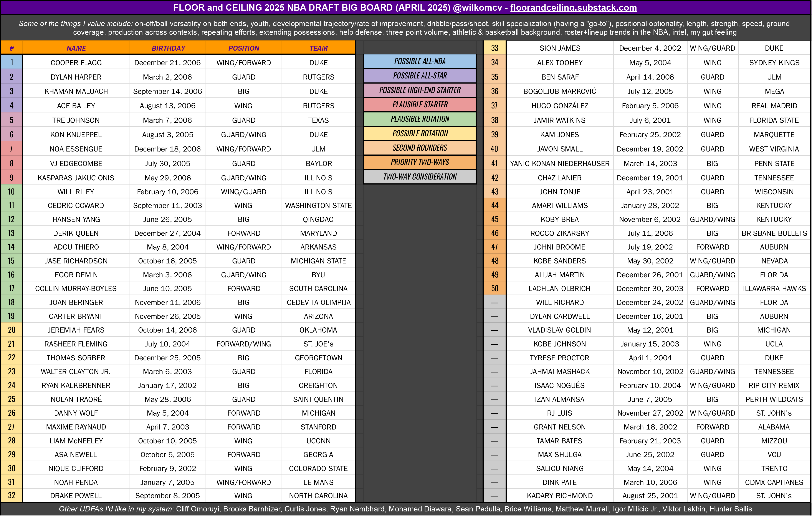The width and height of the screenshot is (812, 516).
Task: Click the CEDEVITA OLIMPIJA team cell
Action: point(318,302)
